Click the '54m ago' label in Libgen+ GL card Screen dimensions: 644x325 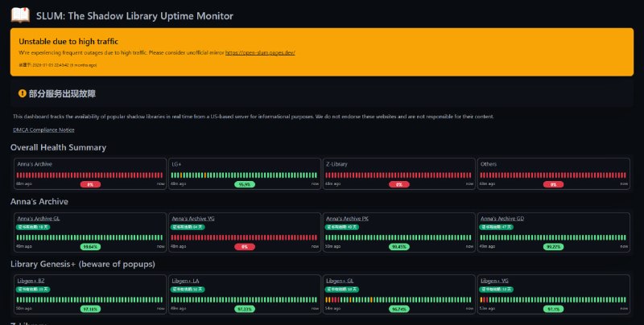coord(333,309)
